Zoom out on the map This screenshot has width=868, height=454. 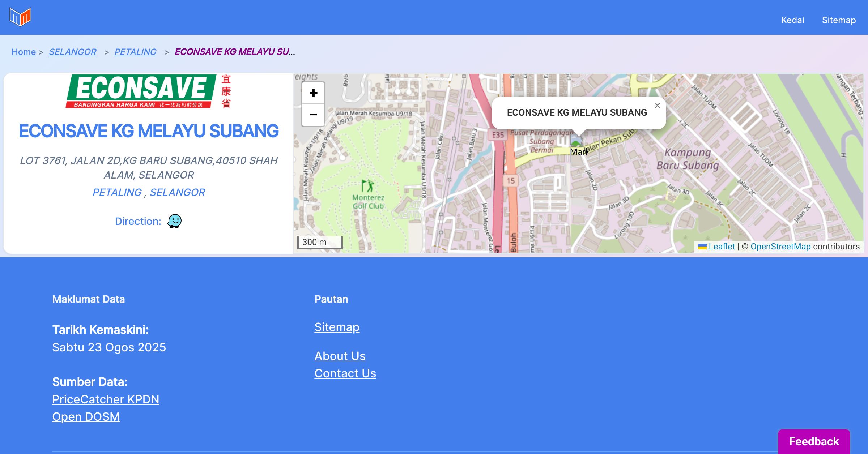click(x=313, y=115)
